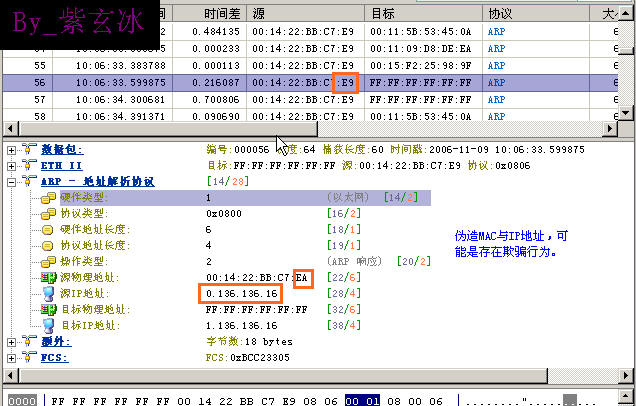Open the FCS link
Viewport: 636px width, 406px height.
[54, 358]
